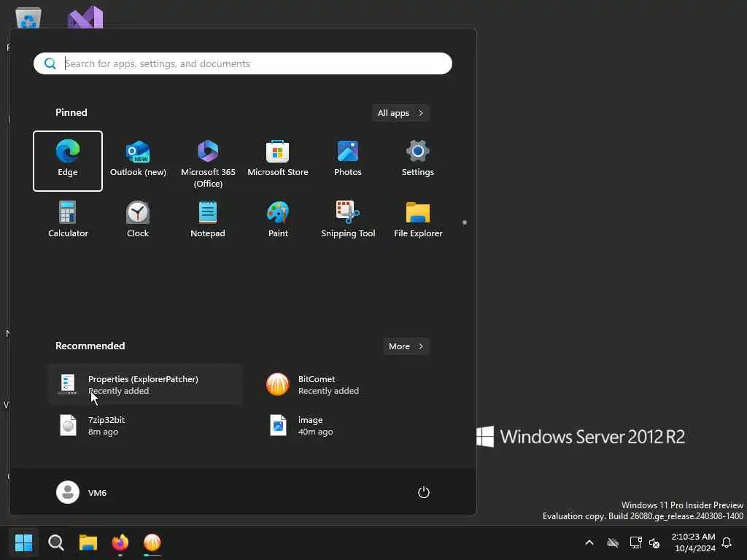747x560 pixels.
Task: Open the taskbar clock and date
Action: coord(693,542)
